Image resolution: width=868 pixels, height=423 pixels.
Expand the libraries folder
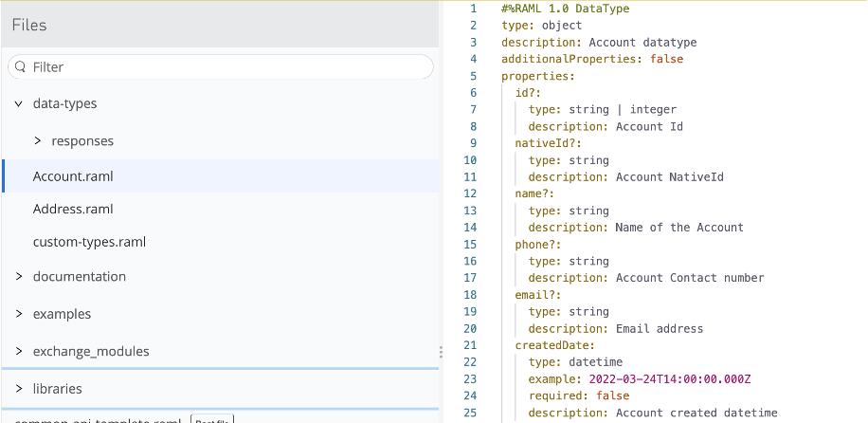tap(19, 389)
